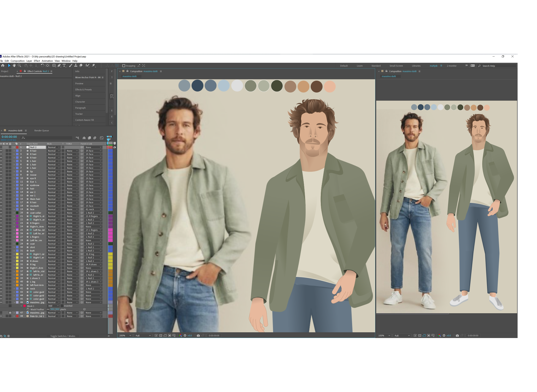Take snapshot in the right composition viewer
Viewport: 537px width, 392px height.
tap(457, 335)
